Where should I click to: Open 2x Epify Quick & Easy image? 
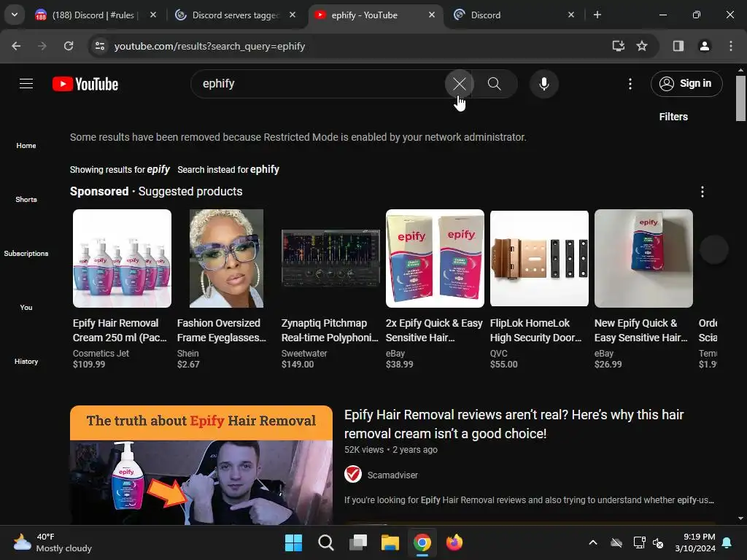(435, 259)
